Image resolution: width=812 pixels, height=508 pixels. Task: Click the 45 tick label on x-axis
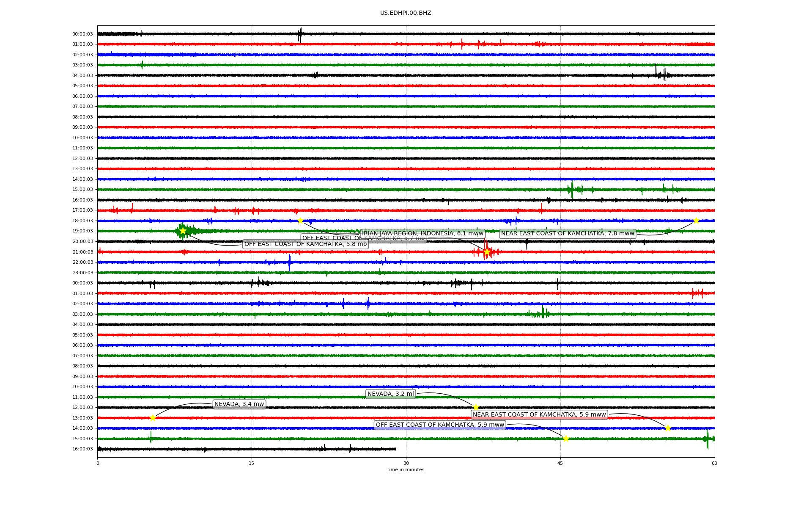click(x=560, y=463)
